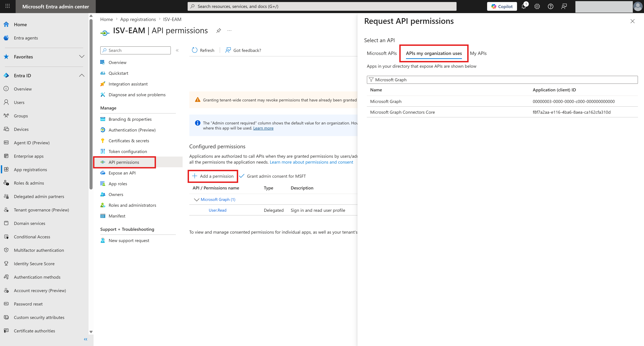This screenshot has width=644, height=346.
Task: Switch to the My APIs tab
Action: pos(478,53)
